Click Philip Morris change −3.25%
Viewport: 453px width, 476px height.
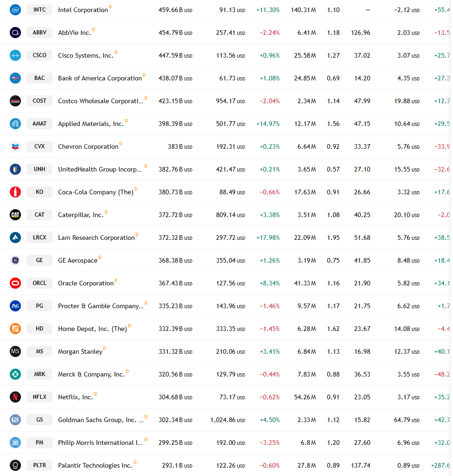pyautogui.click(x=269, y=443)
